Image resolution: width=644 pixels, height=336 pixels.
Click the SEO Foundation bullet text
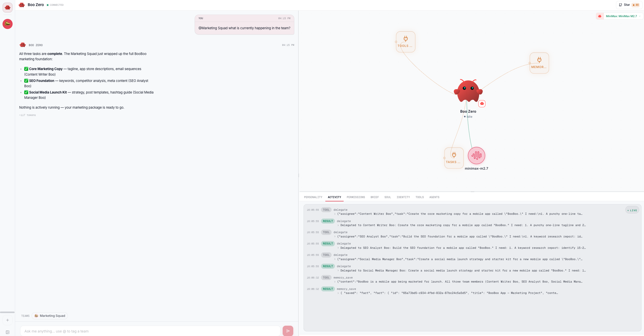86,83
